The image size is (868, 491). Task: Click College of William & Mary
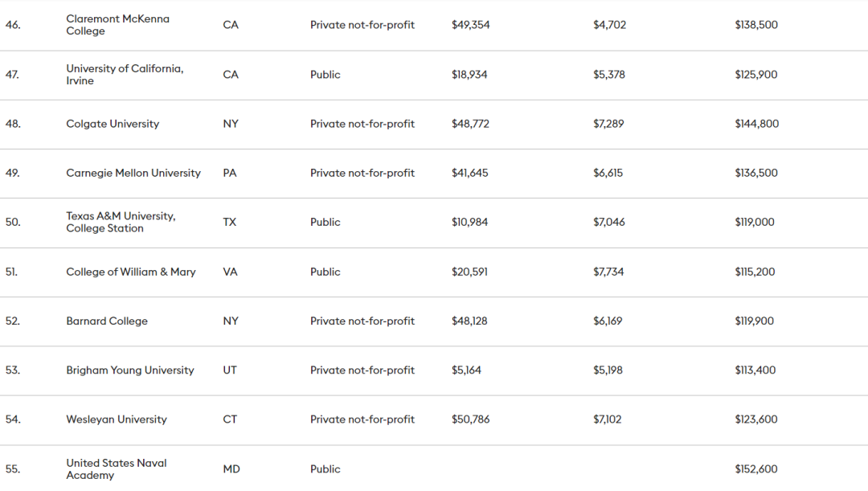coord(131,272)
